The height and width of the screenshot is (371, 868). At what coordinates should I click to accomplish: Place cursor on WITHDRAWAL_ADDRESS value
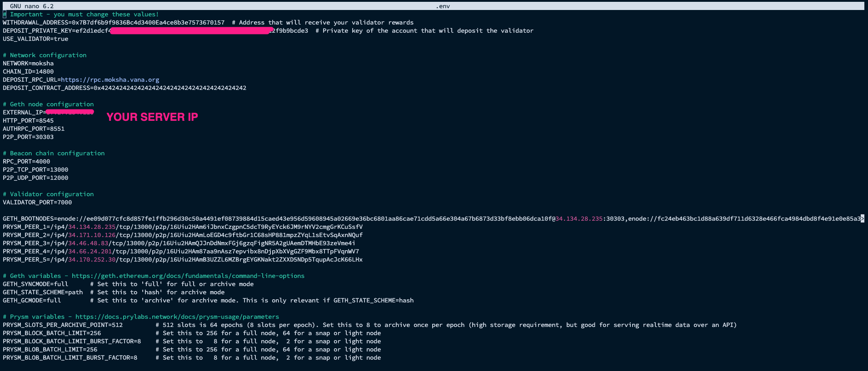pyautogui.click(x=148, y=23)
